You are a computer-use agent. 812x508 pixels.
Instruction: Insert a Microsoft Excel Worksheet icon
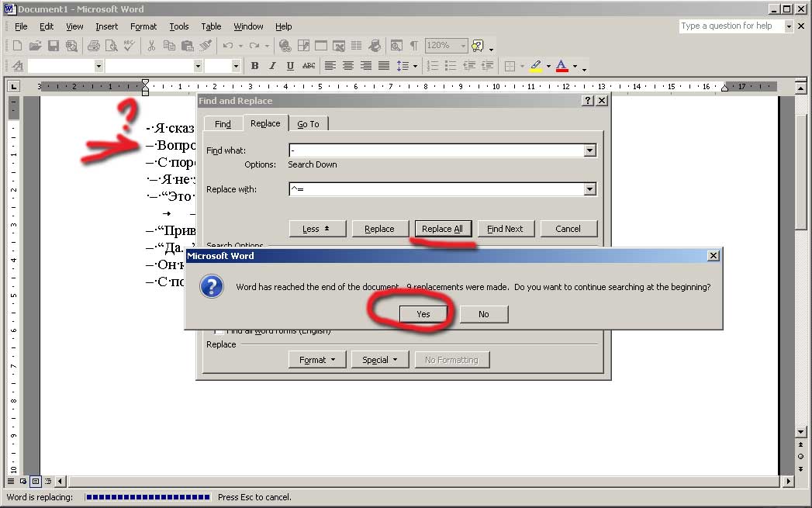(339, 46)
